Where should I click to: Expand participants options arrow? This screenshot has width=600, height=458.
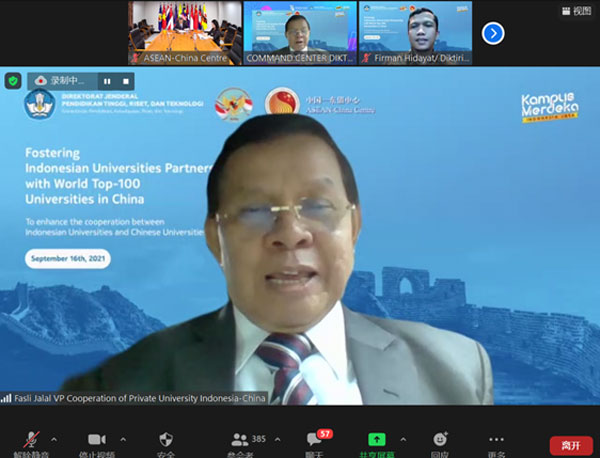click(x=278, y=440)
